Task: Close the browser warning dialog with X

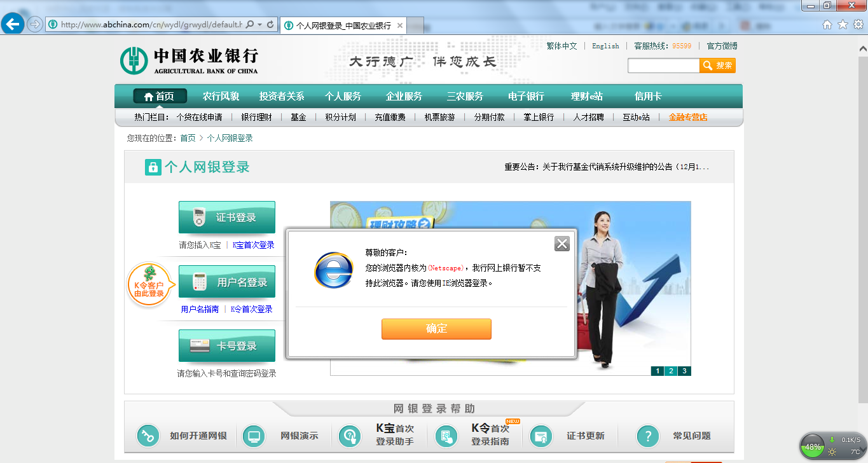Action: pos(561,244)
